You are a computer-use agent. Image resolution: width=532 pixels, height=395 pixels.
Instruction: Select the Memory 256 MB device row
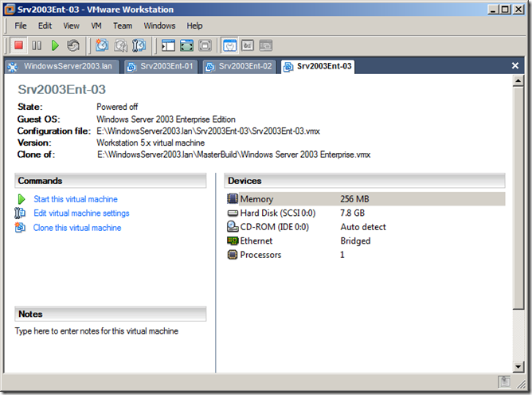[x=366, y=199]
